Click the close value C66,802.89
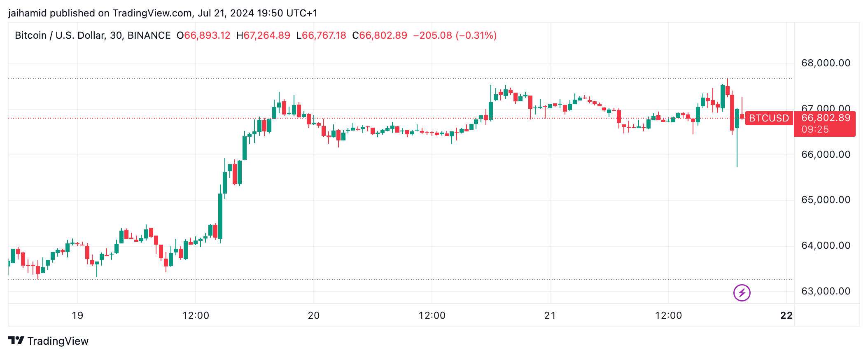Screen dimensions: 868x355 [380, 35]
